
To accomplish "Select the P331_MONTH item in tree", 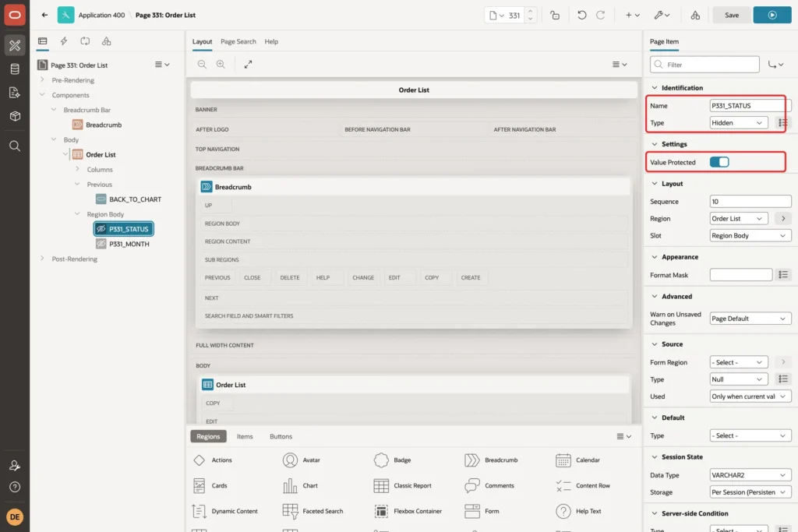I will [x=123, y=244].
